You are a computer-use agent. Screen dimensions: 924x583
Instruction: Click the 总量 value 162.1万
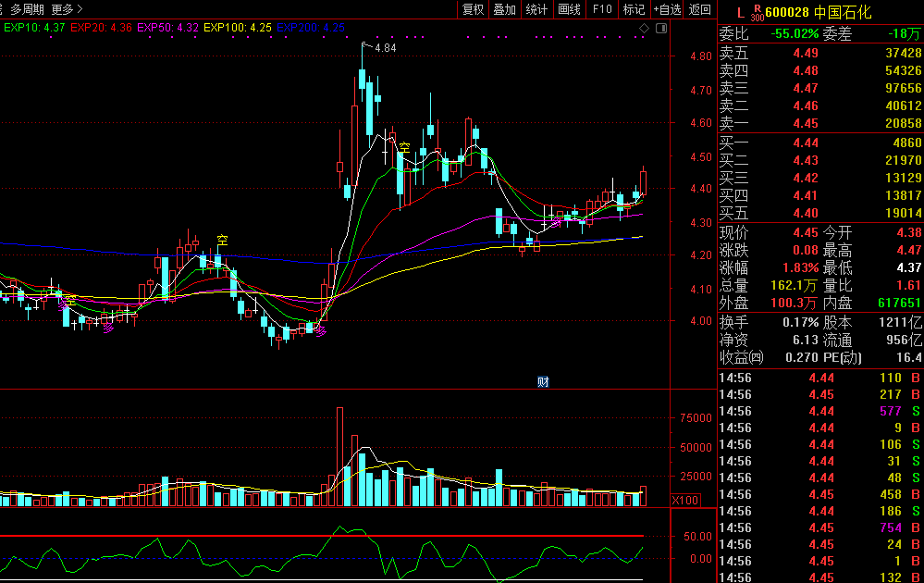tap(794, 286)
